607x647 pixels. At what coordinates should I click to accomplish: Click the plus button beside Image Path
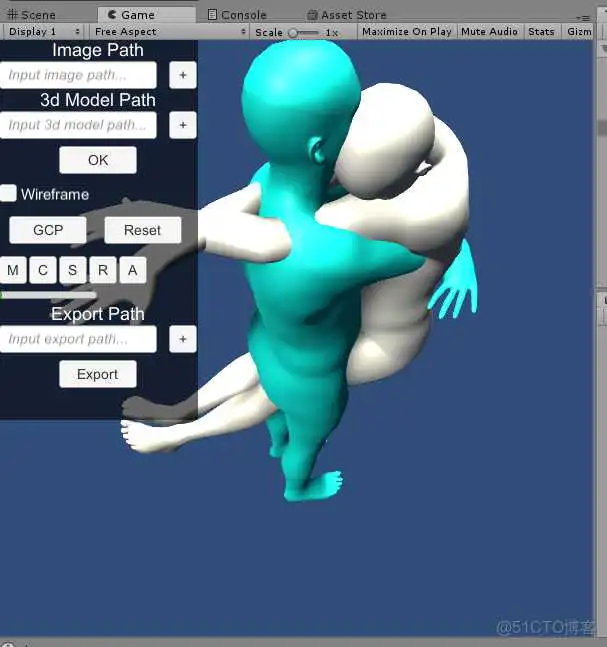(x=183, y=75)
